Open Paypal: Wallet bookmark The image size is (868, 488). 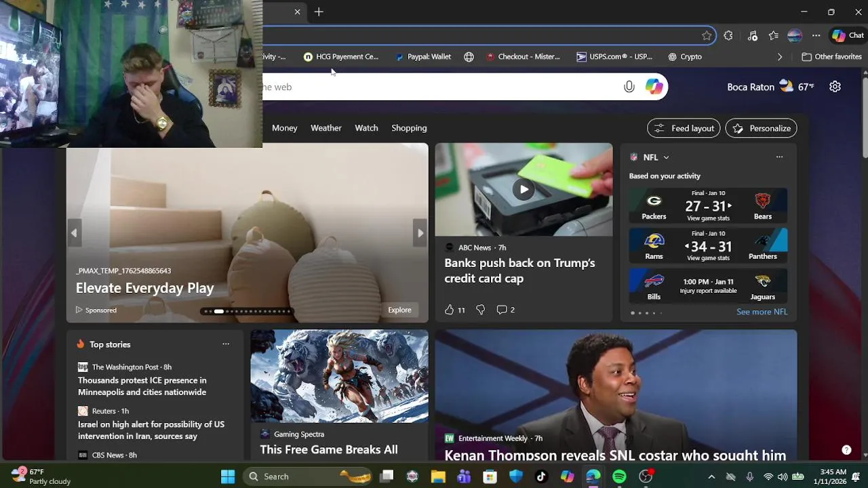tap(424, 57)
